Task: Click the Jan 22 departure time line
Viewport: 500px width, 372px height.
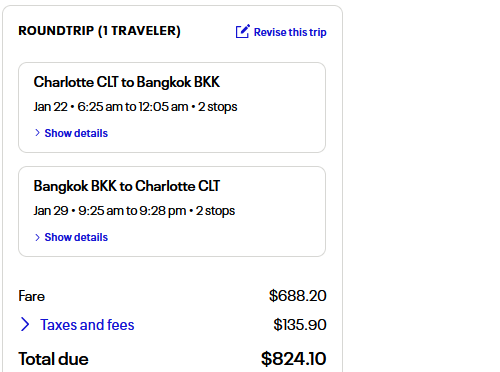Action: click(x=135, y=107)
